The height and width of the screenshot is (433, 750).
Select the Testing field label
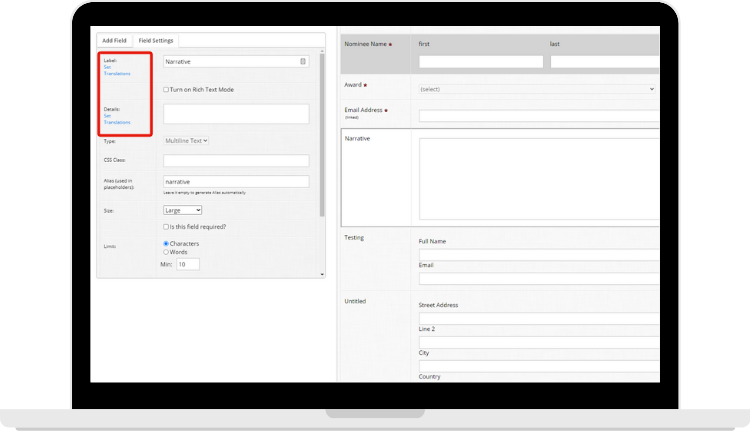click(354, 237)
